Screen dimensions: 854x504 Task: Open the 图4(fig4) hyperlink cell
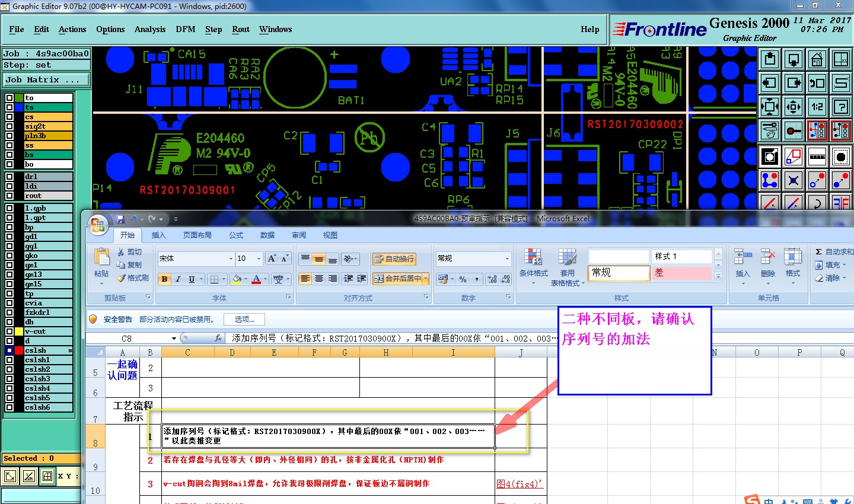pyautogui.click(x=520, y=484)
